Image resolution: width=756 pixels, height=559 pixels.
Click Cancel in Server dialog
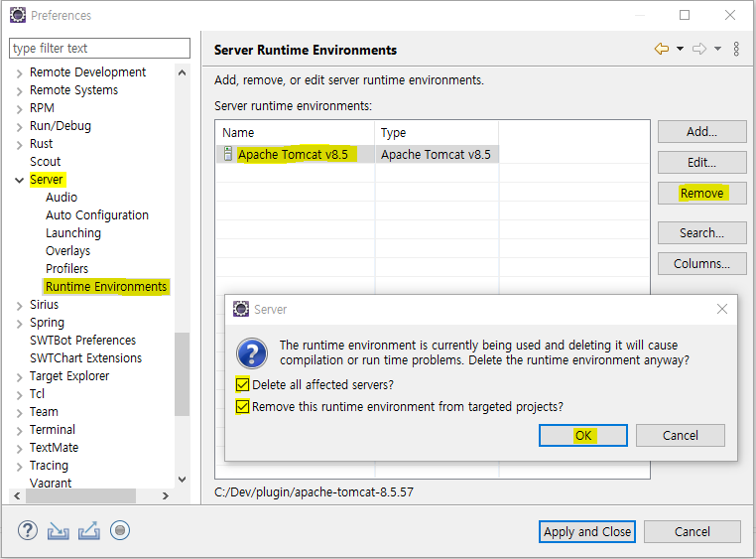680,436
